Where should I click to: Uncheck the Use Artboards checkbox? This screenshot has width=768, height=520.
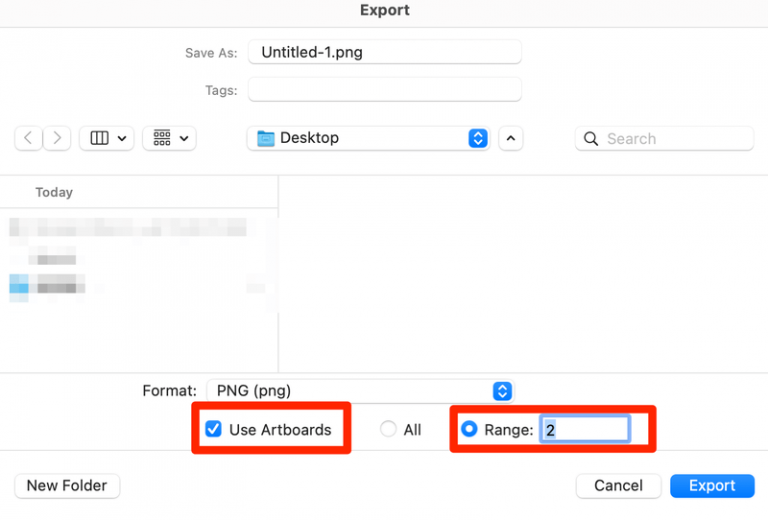coord(214,429)
